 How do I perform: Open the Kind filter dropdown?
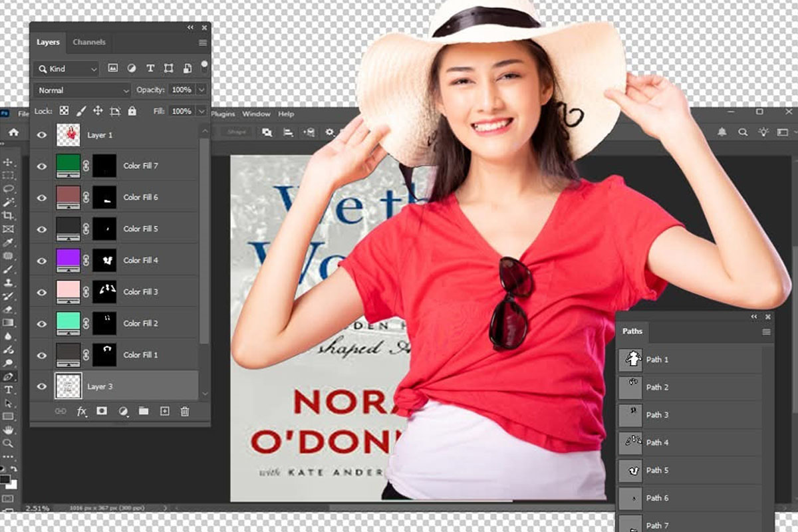(x=67, y=68)
